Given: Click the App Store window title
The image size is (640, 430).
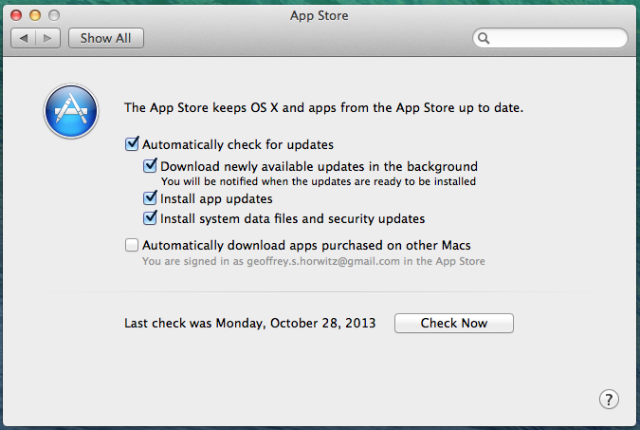Looking at the screenshot, I should pyautogui.click(x=319, y=16).
